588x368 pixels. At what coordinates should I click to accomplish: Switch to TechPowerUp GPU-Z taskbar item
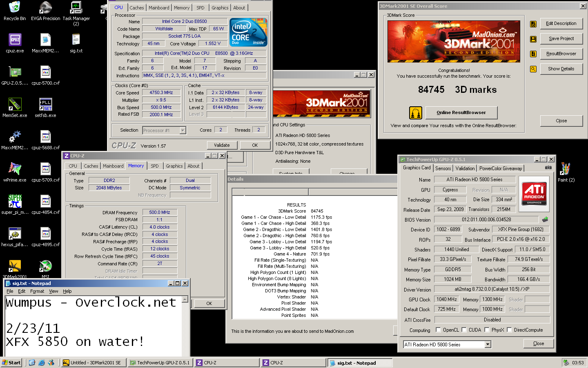(x=160, y=363)
